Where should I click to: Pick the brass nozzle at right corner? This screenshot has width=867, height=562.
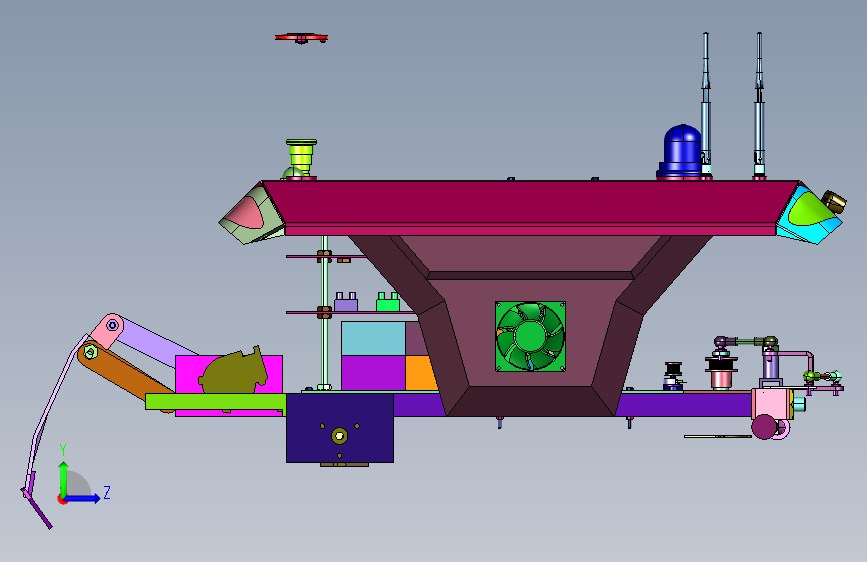pos(834,201)
